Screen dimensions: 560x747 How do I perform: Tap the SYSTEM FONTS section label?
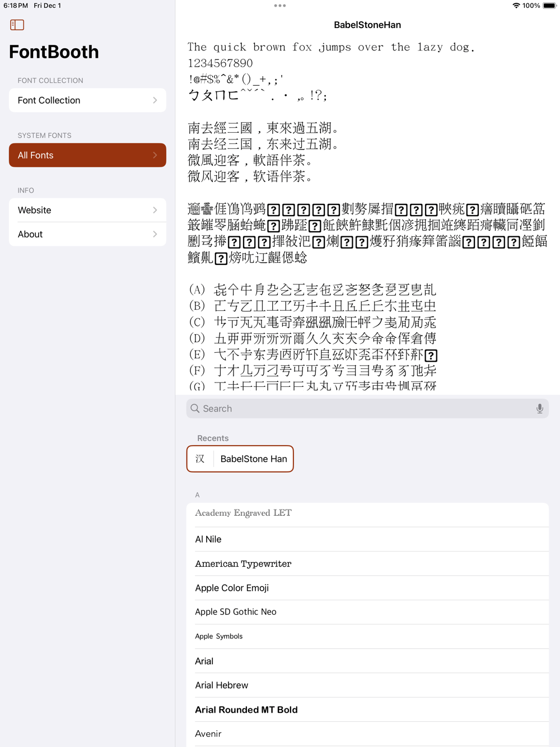pos(44,136)
